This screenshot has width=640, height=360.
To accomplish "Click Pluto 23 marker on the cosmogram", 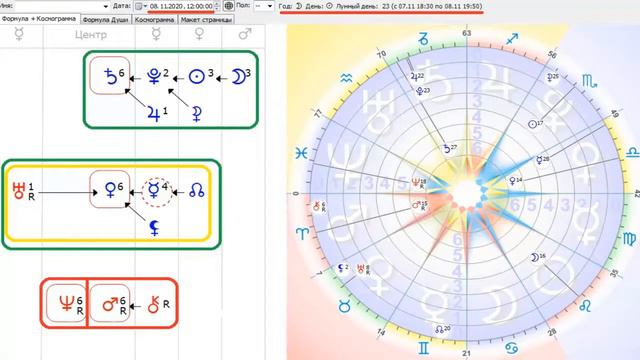I will [x=422, y=91].
